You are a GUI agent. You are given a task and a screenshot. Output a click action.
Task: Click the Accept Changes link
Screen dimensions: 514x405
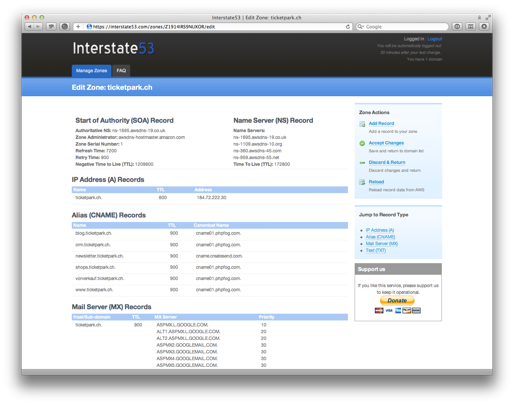[386, 143]
